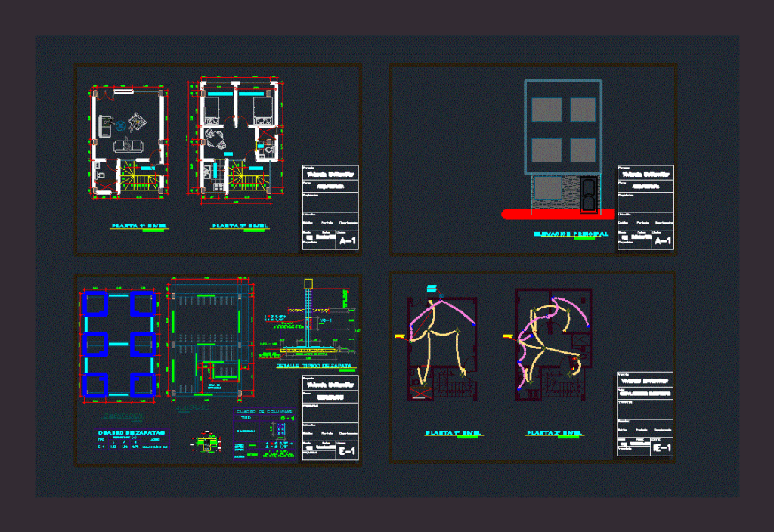
Task: Click the top-left window of the elevation
Action: (546, 110)
